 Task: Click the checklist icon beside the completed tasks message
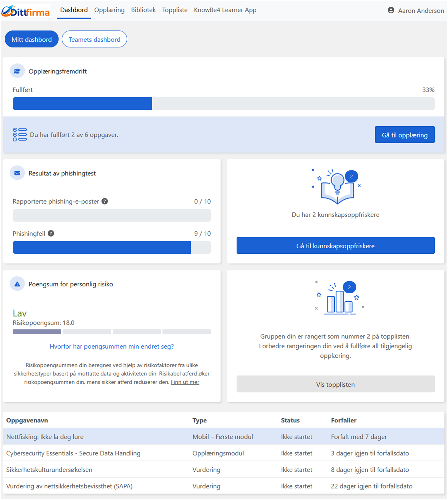20,135
